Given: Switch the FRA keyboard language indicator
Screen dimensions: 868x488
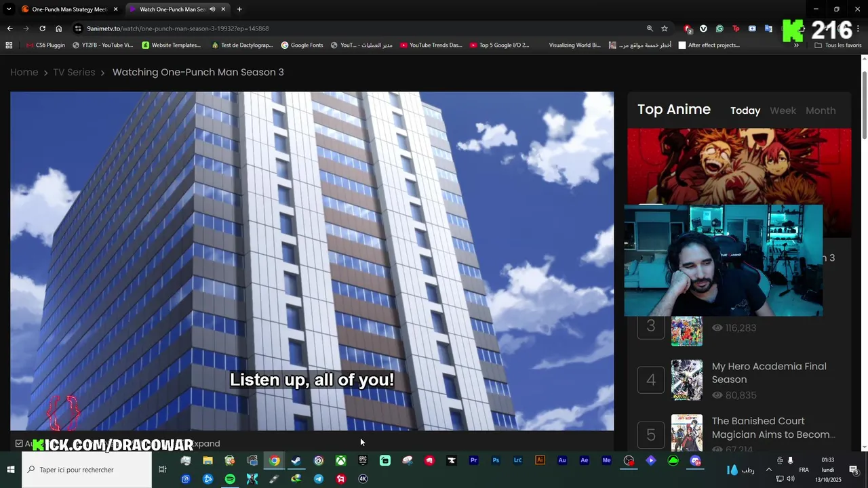Looking at the screenshot, I should (x=804, y=470).
